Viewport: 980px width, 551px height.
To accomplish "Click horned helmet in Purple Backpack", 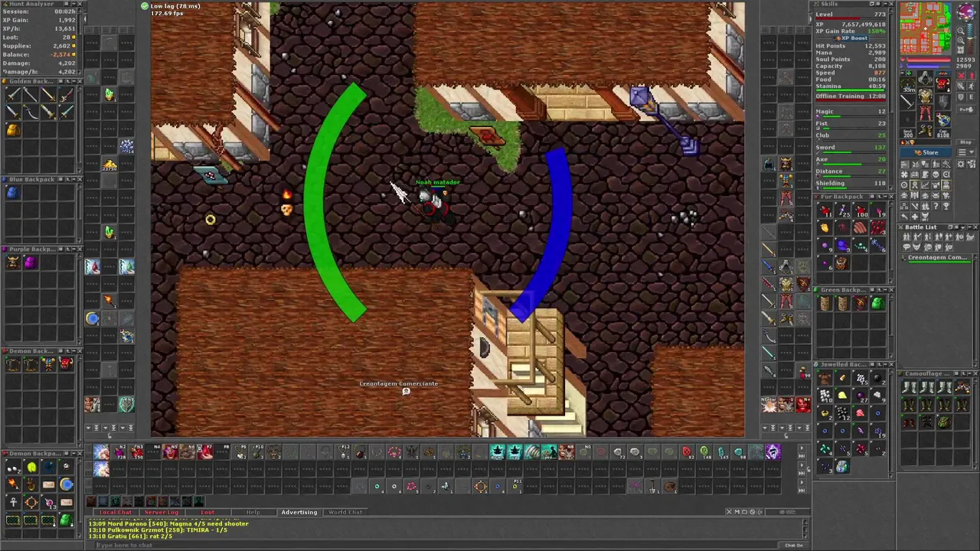I will tap(13, 263).
